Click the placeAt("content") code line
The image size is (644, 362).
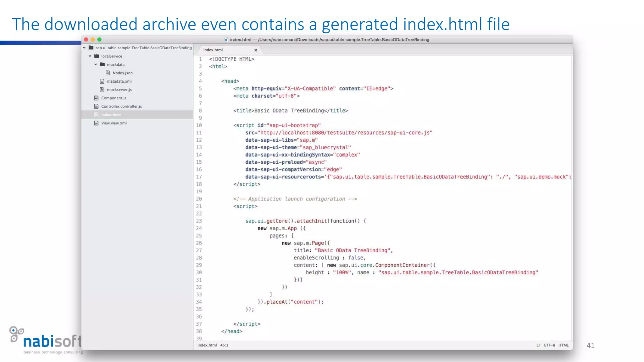click(291, 302)
